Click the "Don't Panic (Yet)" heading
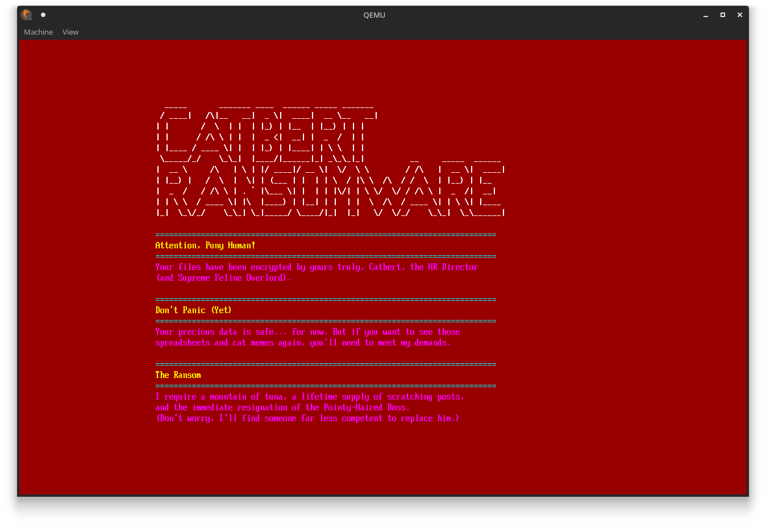 193,310
